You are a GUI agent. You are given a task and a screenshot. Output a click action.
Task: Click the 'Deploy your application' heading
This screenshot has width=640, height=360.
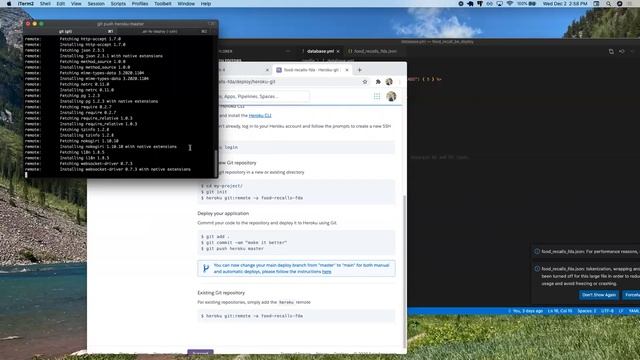tap(223, 213)
